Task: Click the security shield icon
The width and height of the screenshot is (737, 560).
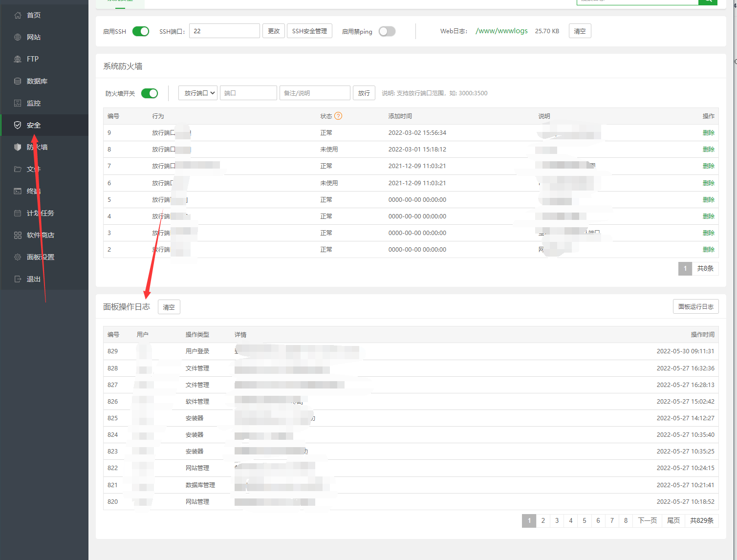Action: click(x=18, y=125)
